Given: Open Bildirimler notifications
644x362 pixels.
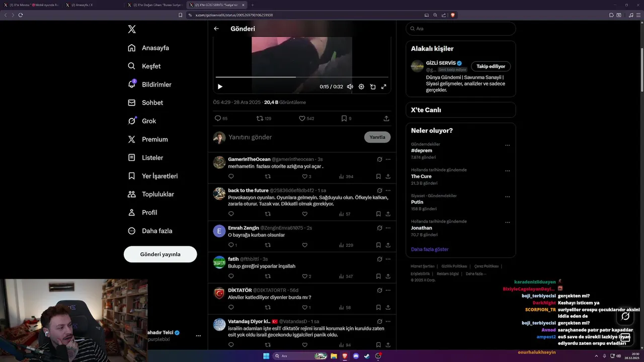Looking at the screenshot, I should pyautogui.click(x=149, y=84).
